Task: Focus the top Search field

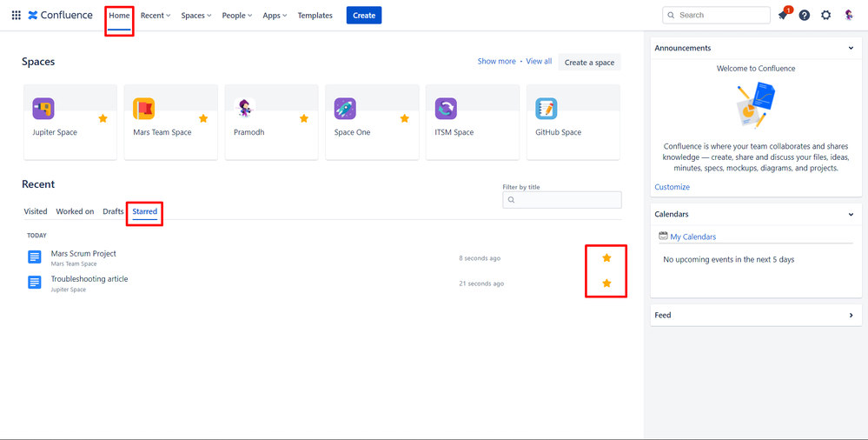Action: [x=716, y=16]
